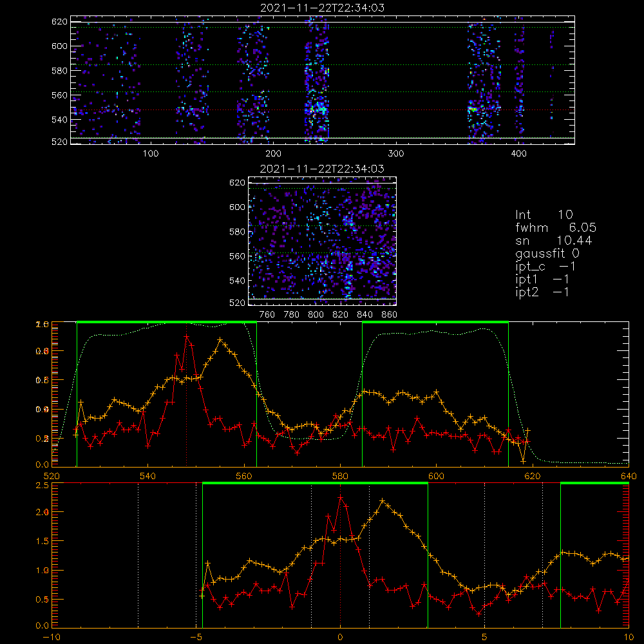644x644 pixels.
Task: Click y-axis label 1.5 on bottom plot
Action: [43, 541]
